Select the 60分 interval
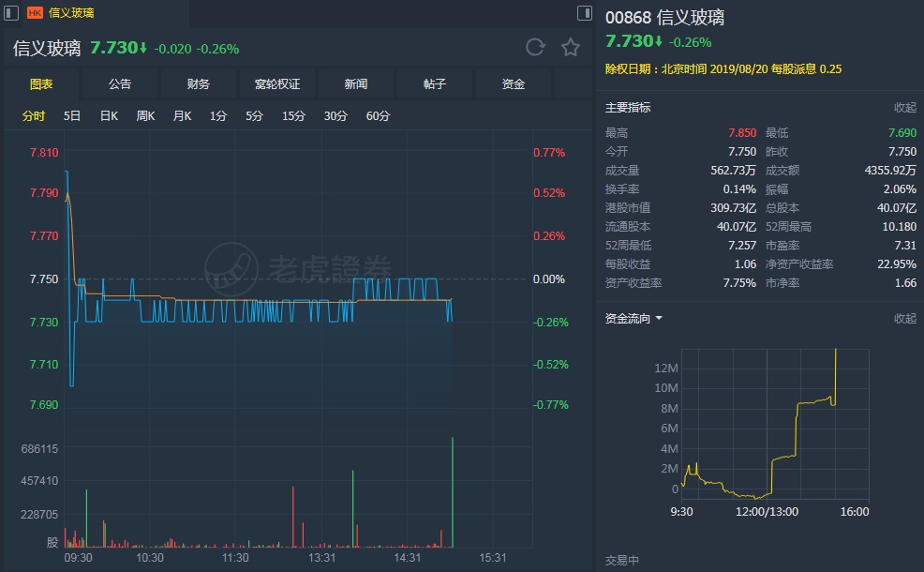Viewport: 924px width, 572px height. [378, 115]
